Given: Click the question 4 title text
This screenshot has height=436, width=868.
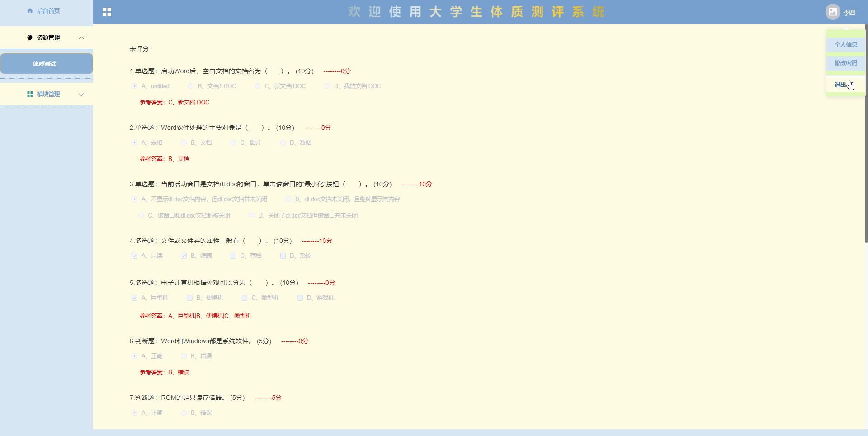Looking at the screenshot, I should click(211, 241).
